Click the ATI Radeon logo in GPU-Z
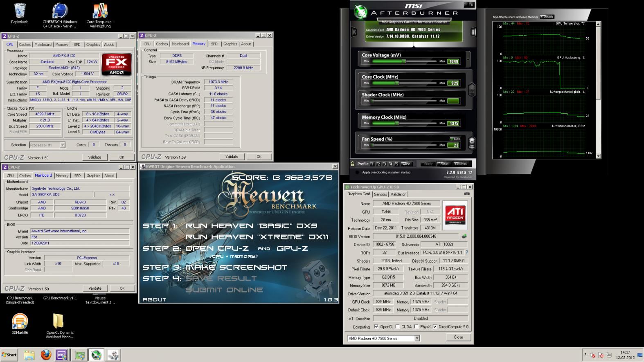 click(x=455, y=215)
